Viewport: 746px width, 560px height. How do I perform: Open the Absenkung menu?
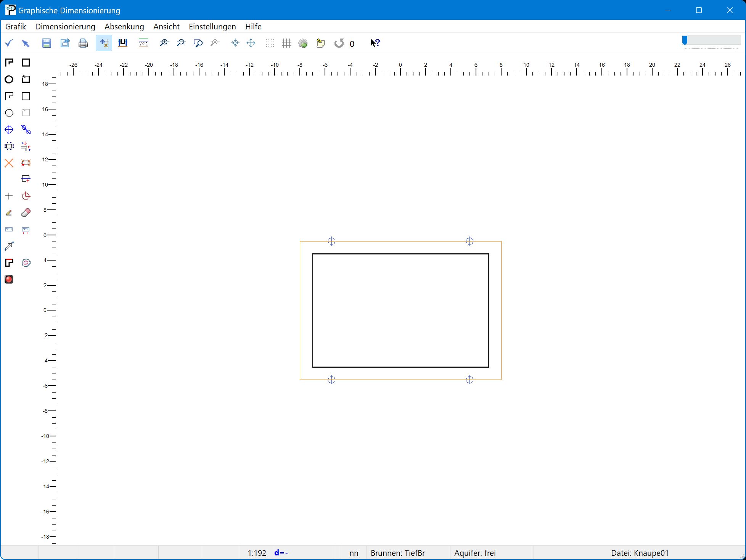coord(124,27)
